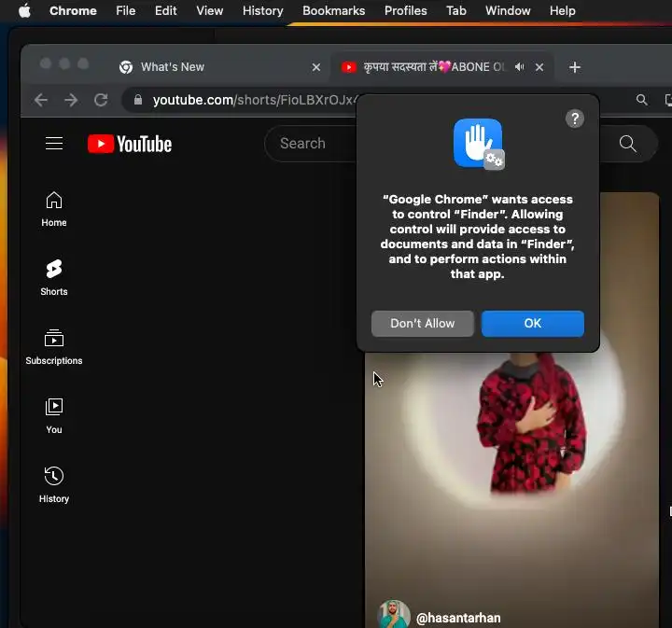Switch to the YouTube ABONE tab
The height and width of the screenshot is (628, 672).
[x=433, y=67]
